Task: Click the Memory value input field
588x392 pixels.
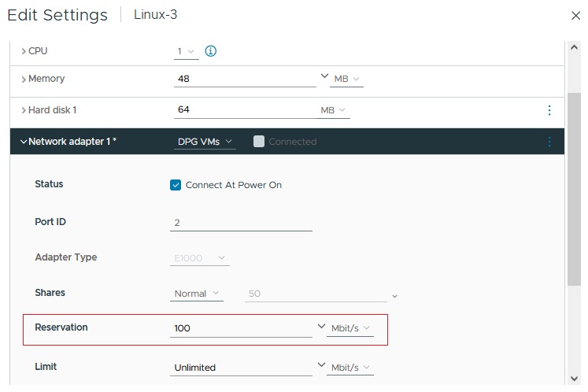Action: point(244,79)
